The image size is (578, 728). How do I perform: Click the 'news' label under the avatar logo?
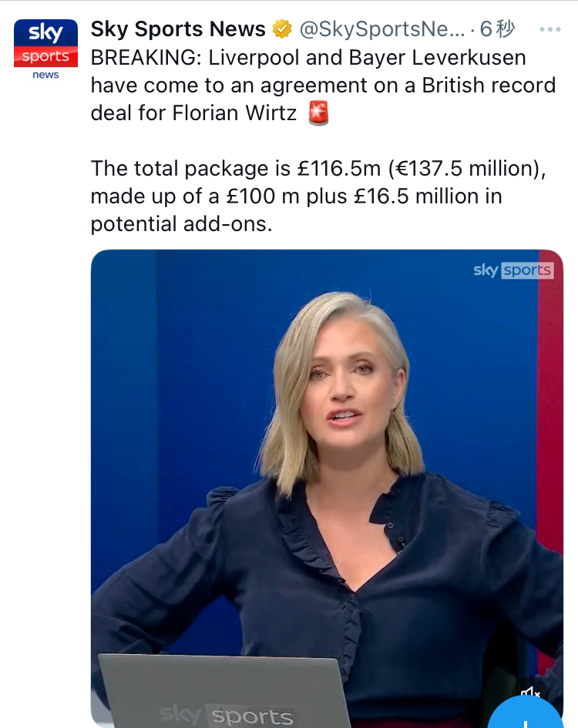coord(45,75)
